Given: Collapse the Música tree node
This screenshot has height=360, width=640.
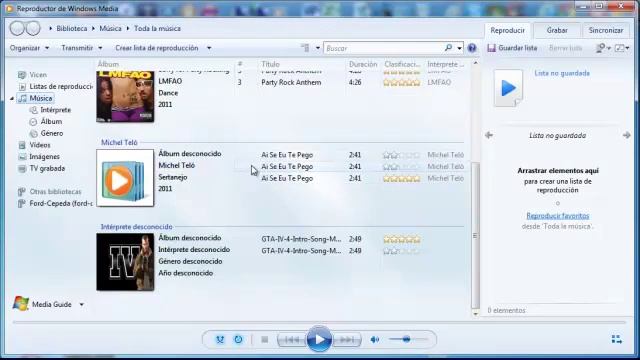Looking at the screenshot, I should [x=12, y=98].
